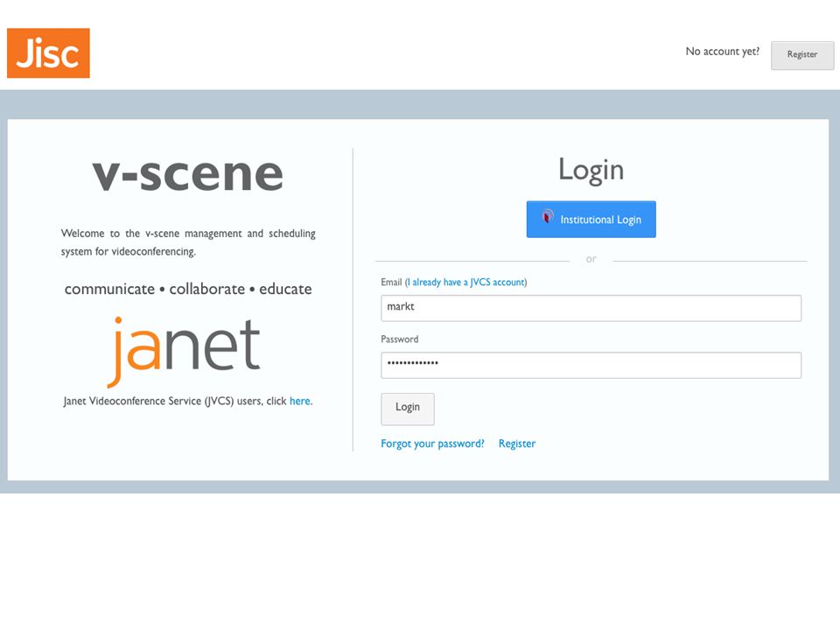Follow the Register link below Login
840x630 pixels.
pyautogui.click(x=517, y=444)
